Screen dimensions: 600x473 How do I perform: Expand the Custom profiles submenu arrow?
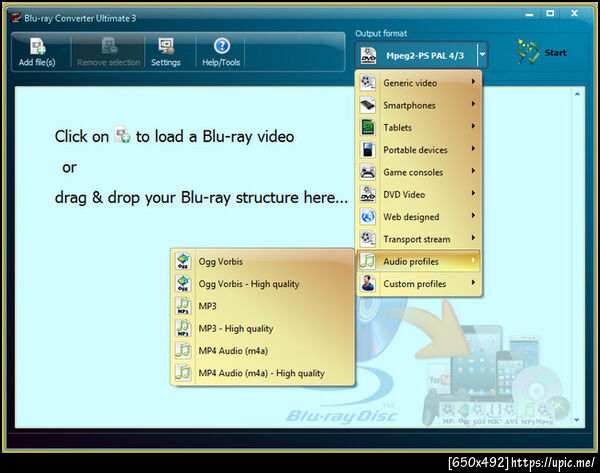coord(473,282)
